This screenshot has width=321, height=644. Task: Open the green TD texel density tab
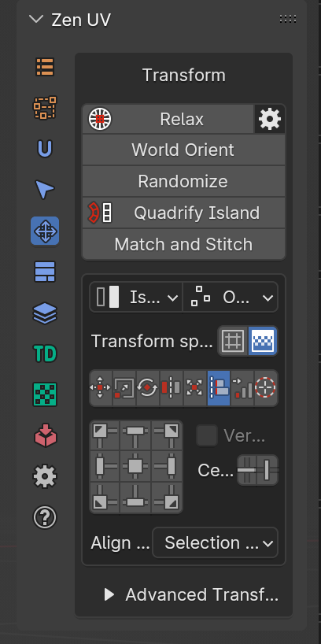pos(45,353)
